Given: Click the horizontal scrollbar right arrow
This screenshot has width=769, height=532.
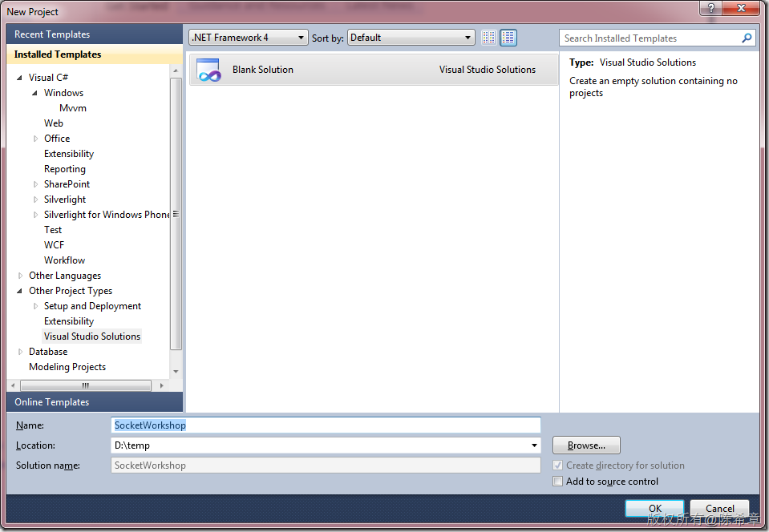Looking at the screenshot, I should 161,385.
